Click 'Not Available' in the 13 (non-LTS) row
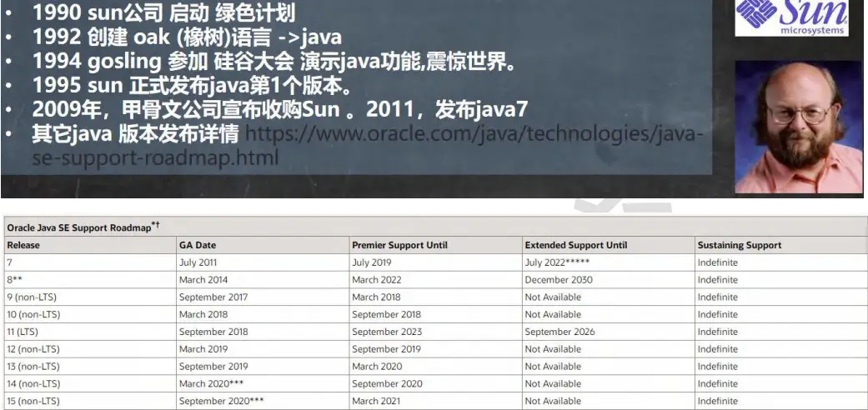This screenshot has width=868, height=410. (x=553, y=367)
